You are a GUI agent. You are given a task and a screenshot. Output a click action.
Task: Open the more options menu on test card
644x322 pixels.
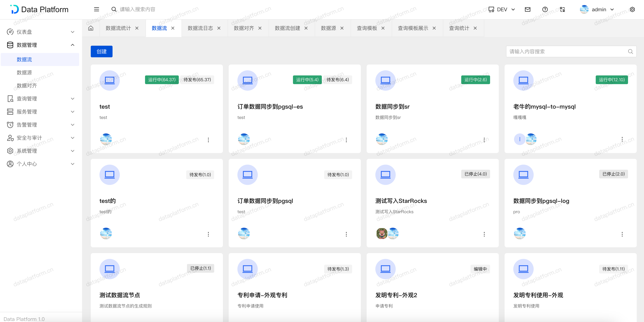pos(208,140)
